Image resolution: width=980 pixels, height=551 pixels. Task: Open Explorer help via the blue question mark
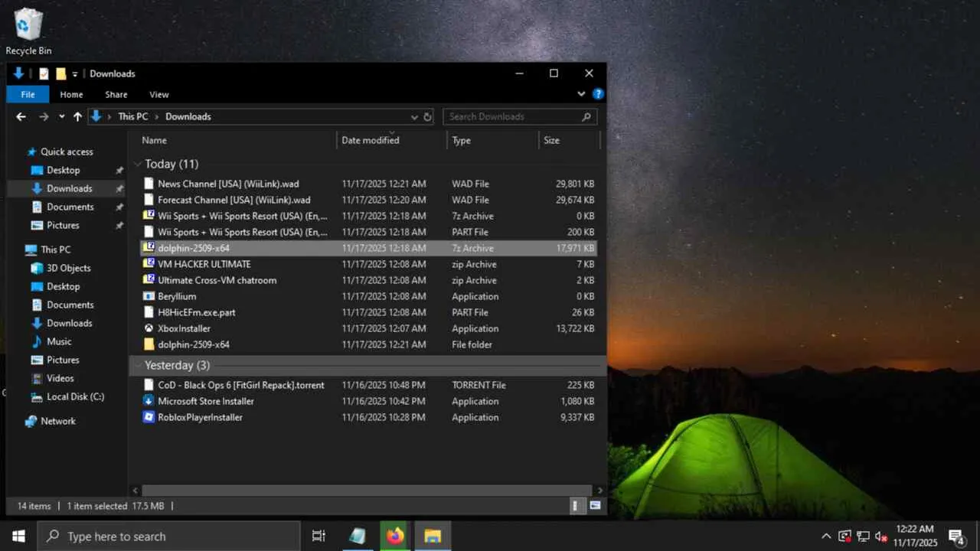[x=598, y=94]
